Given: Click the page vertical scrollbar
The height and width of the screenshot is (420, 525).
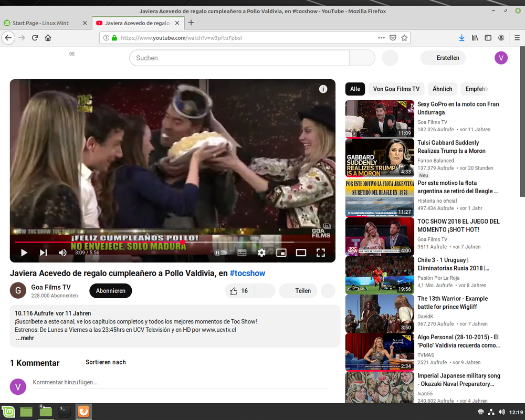Looking at the screenshot, I should (x=522, y=122).
